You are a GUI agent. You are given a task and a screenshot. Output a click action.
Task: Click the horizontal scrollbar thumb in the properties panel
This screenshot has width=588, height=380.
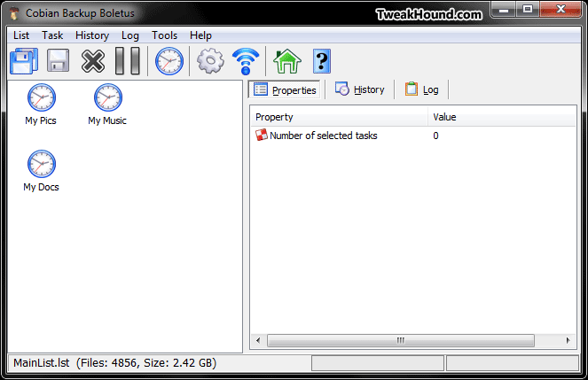click(x=401, y=340)
